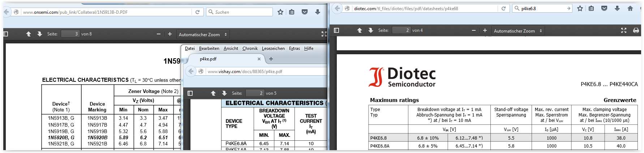The image size is (644, 153).
Task: Open the Extras menu
Action: (295, 48)
